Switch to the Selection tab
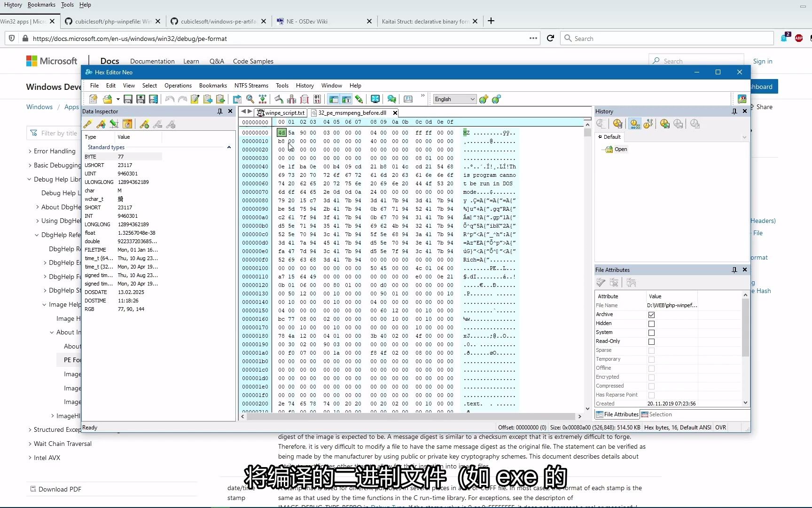The height and width of the screenshot is (508, 812). (656, 414)
